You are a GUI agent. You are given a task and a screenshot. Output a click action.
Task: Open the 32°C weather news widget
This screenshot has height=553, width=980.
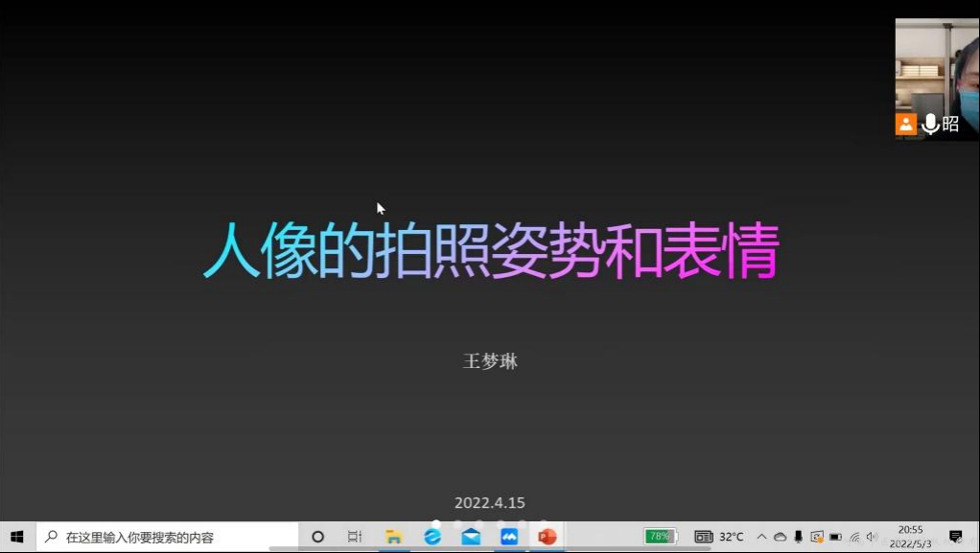pos(720,537)
